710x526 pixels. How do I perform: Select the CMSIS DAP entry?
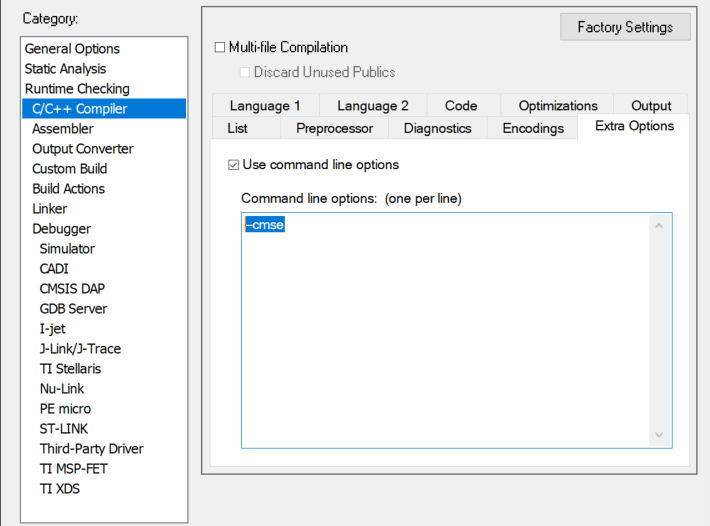72,289
